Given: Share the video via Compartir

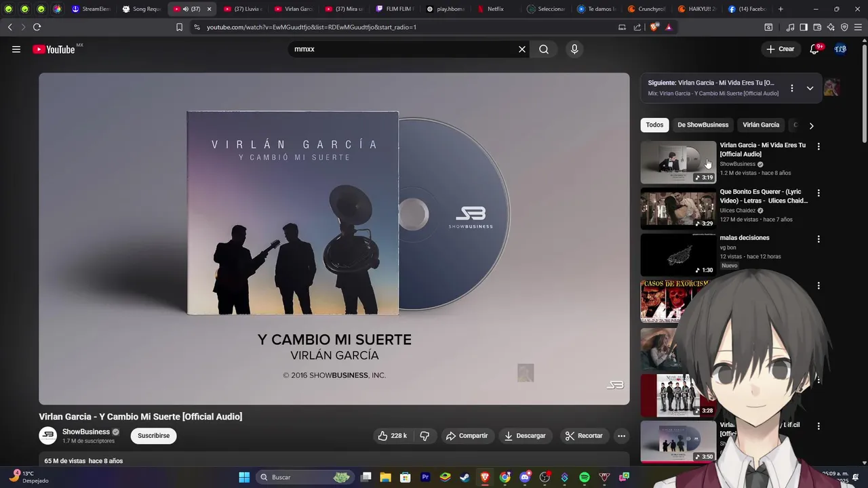Looking at the screenshot, I should click(467, 436).
